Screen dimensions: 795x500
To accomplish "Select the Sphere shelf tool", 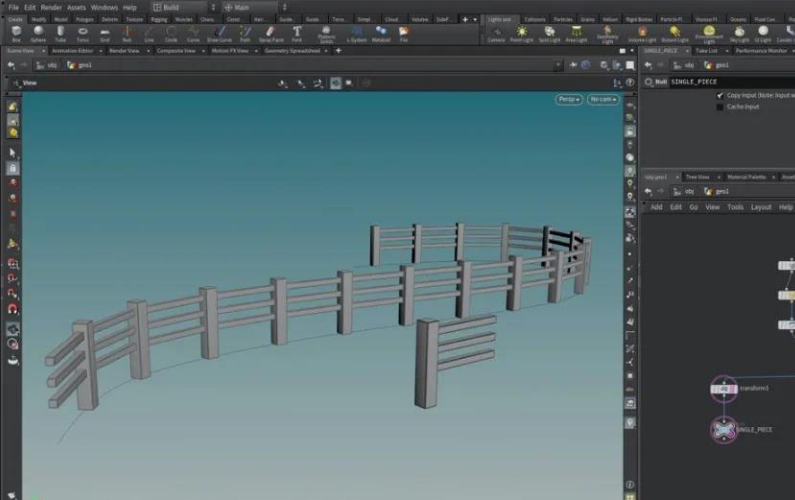I will pos(38,34).
